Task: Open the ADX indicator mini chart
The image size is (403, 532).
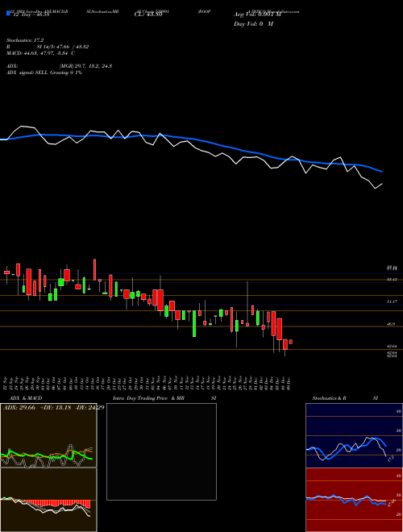Action: click(48, 435)
